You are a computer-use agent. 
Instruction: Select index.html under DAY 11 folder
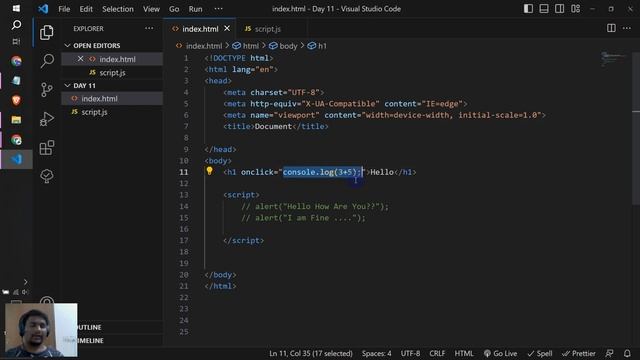(112, 98)
